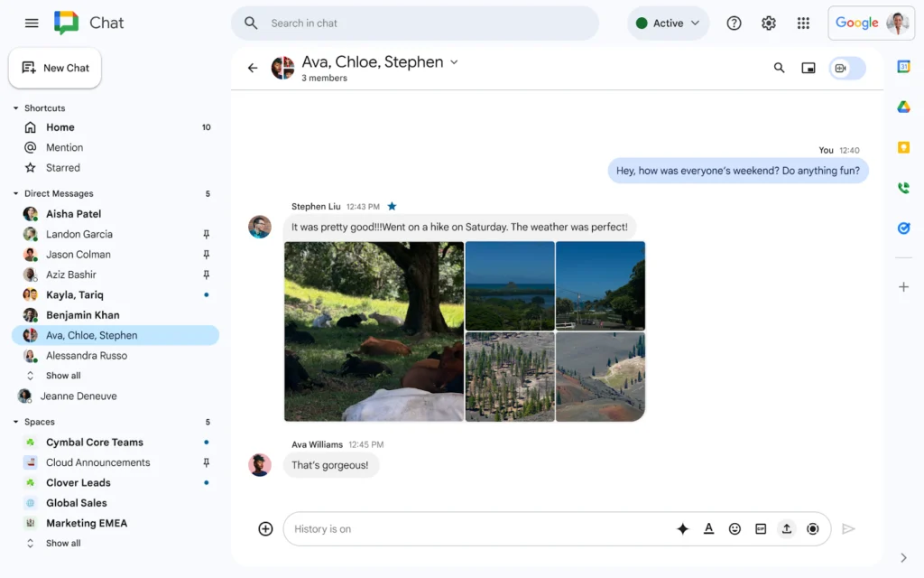Image resolution: width=924 pixels, height=578 pixels.
Task: Change your Active status
Action: point(668,23)
